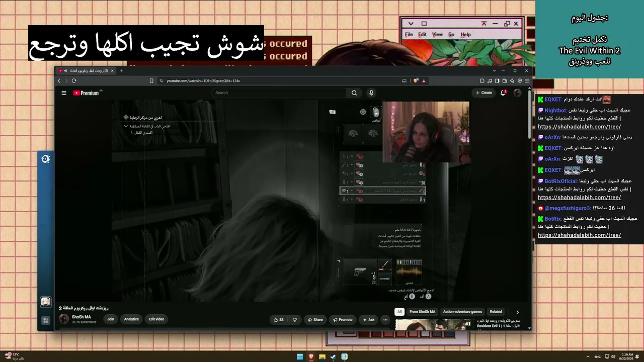644x362 pixels.
Task: Open more actions three-dot menu
Action: click(385, 320)
